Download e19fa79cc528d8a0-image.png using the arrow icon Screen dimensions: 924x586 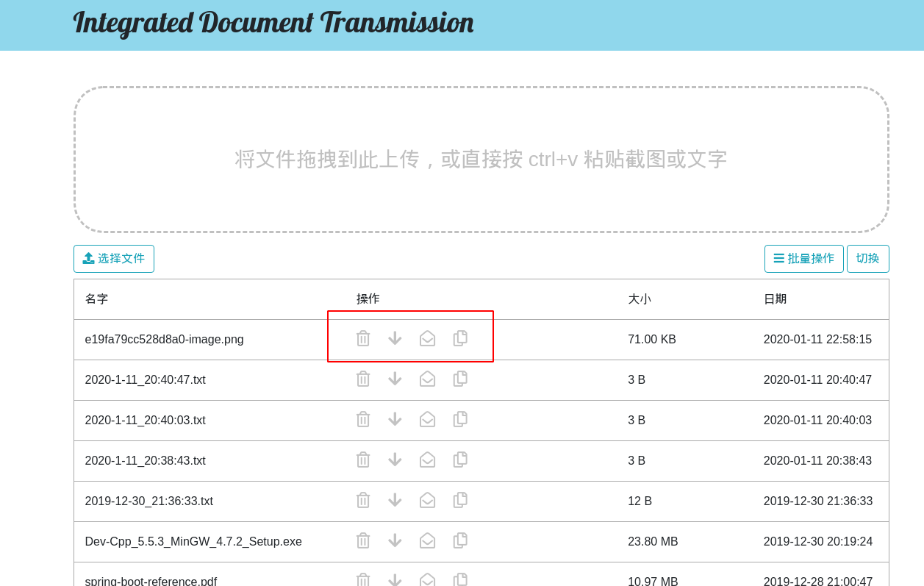395,339
